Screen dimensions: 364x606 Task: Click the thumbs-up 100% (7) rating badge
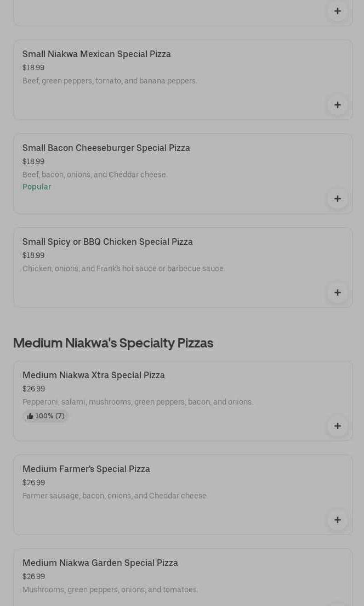point(46,416)
